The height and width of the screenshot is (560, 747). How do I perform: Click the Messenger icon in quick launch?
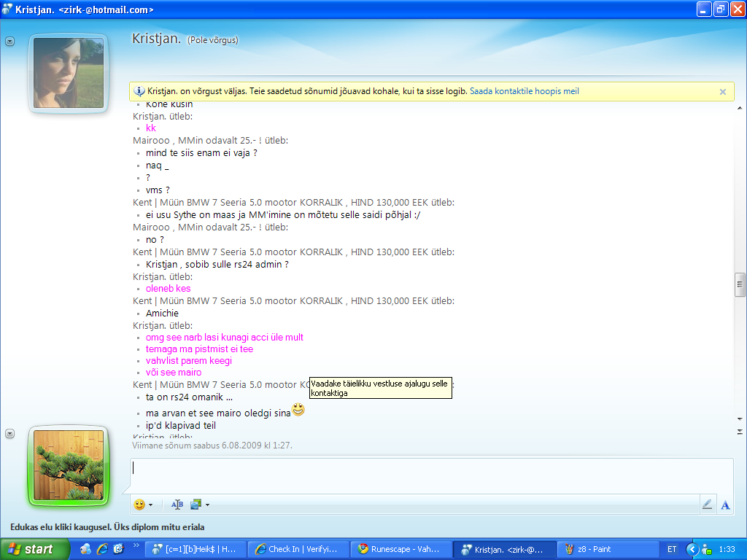86,549
